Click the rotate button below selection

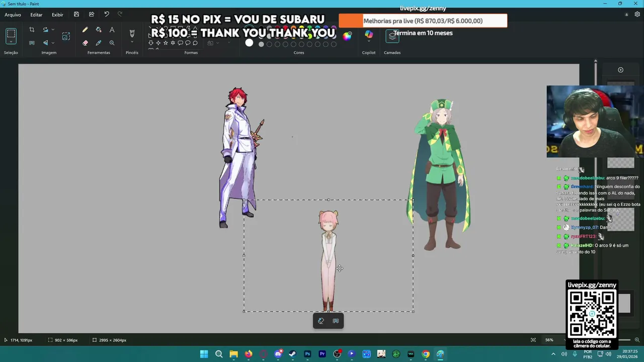321,321
